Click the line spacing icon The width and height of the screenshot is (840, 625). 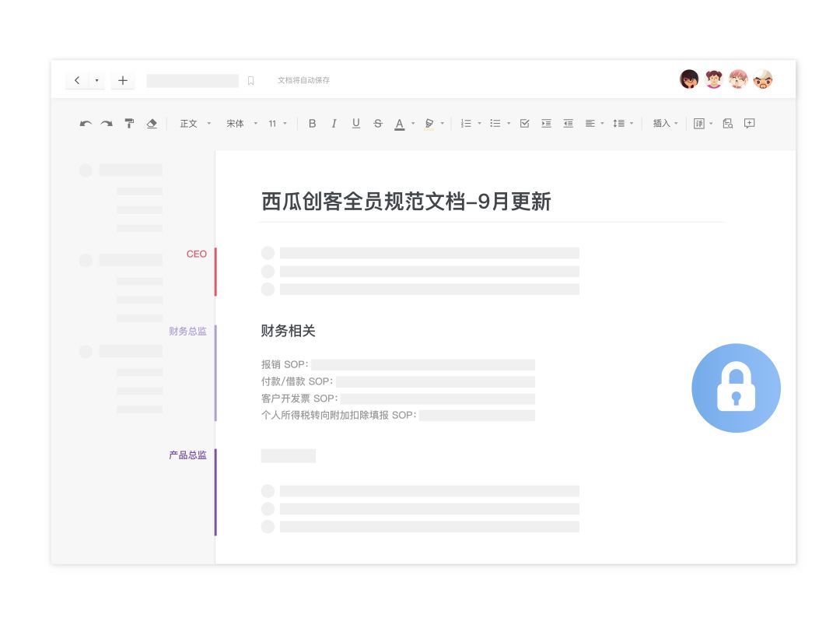point(619,124)
